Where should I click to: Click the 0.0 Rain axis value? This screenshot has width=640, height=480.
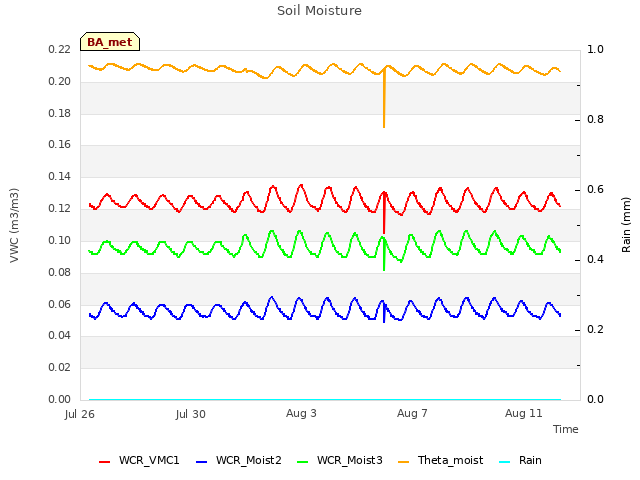coord(595,399)
